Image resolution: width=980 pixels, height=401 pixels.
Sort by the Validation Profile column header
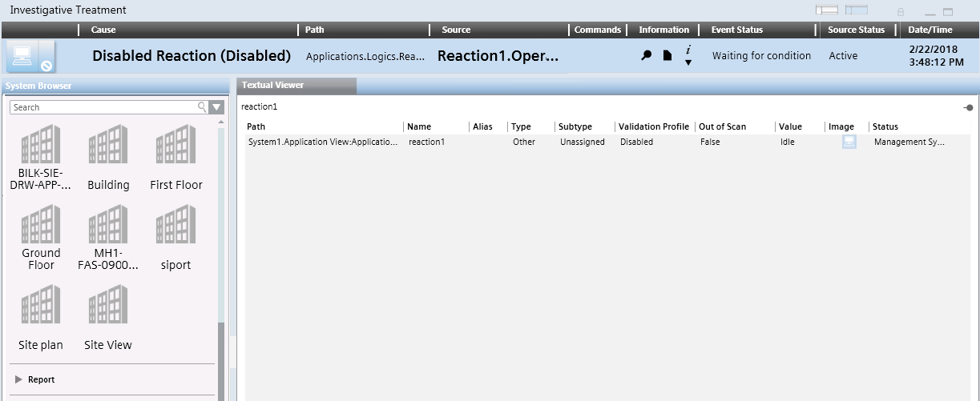click(x=653, y=126)
